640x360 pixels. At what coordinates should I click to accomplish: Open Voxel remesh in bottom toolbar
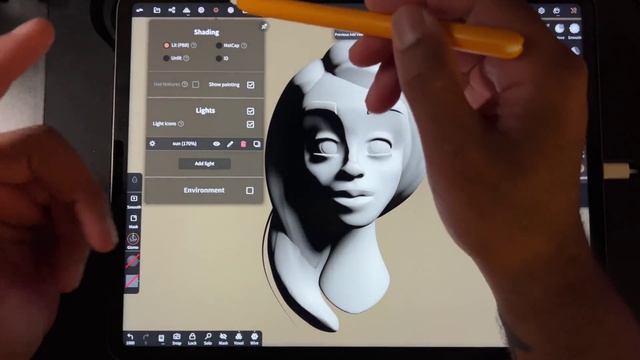click(x=239, y=339)
